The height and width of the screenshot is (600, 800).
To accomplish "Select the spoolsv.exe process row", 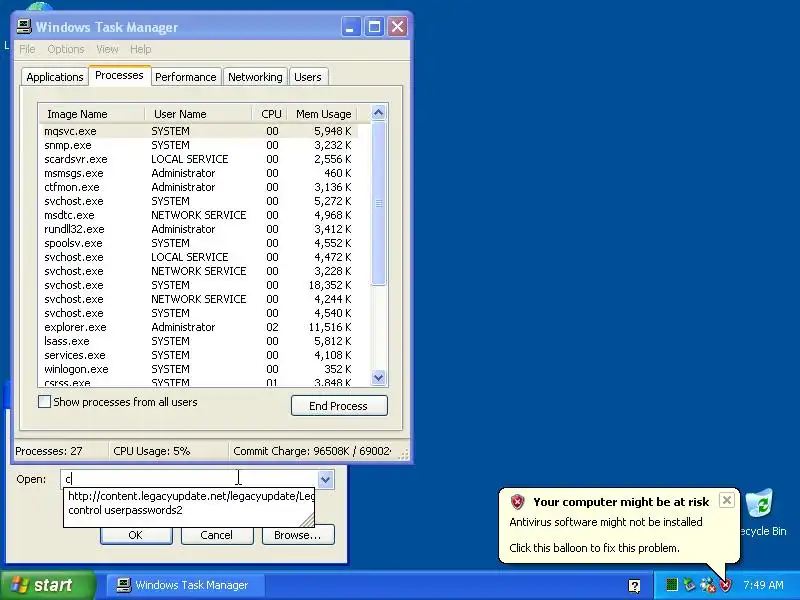I will point(198,243).
